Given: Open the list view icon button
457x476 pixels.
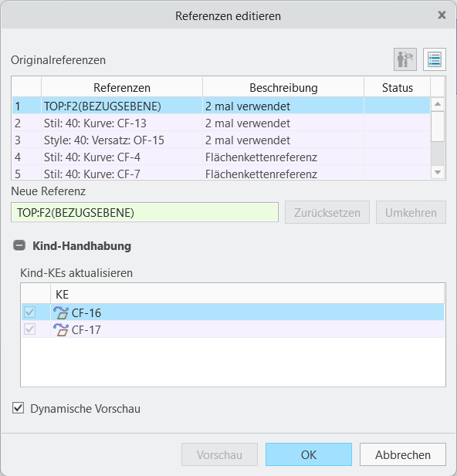Looking at the screenshot, I should (435, 59).
